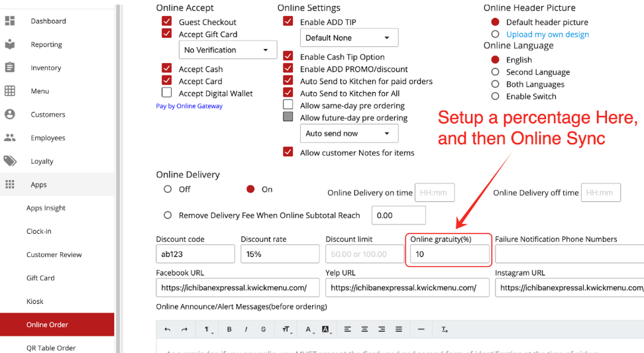Open the text color picker in the editor
Viewport: 644px width, 353px height.
pyautogui.click(x=309, y=329)
